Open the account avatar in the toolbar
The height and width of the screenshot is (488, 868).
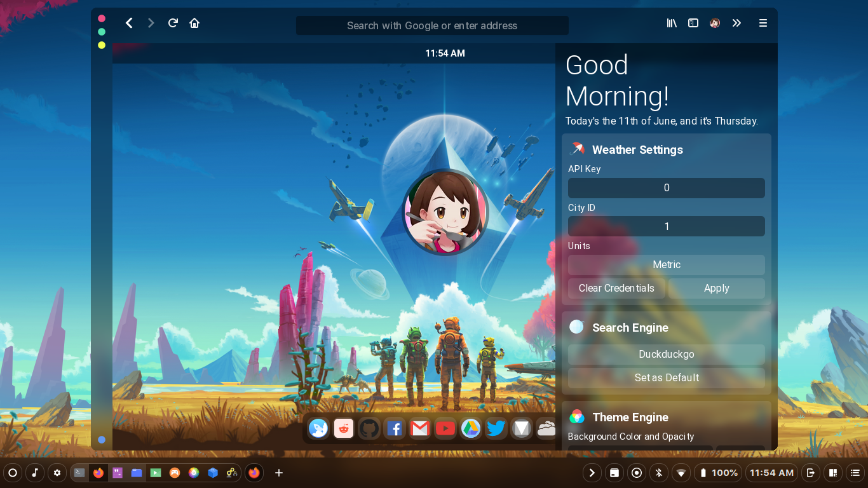pyautogui.click(x=715, y=23)
